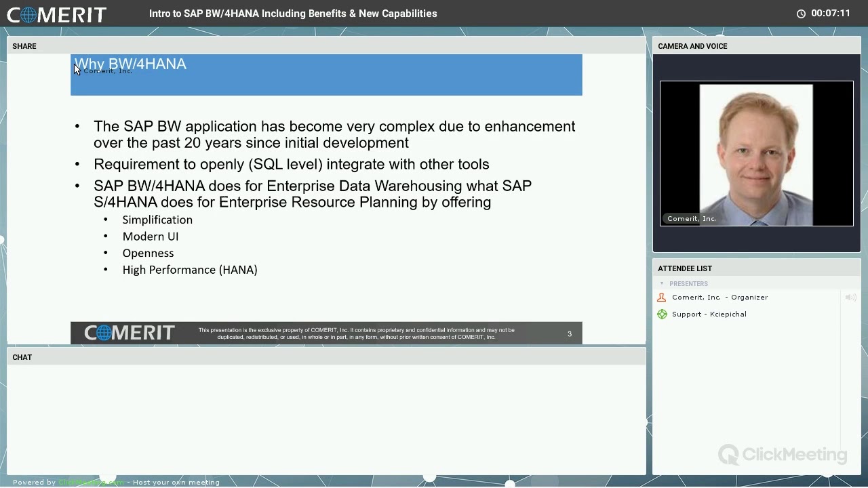The height and width of the screenshot is (488, 868).
Task: Click the ATTENDEE LIST panel header
Action: pyautogui.click(x=756, y=268)
